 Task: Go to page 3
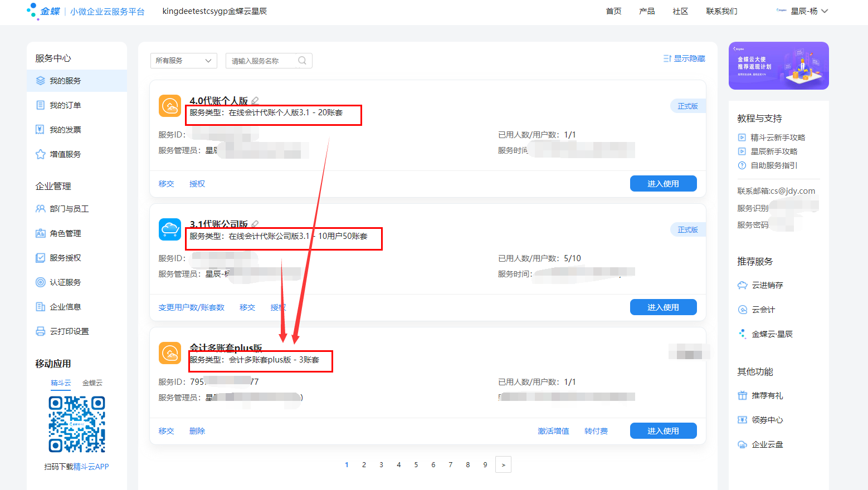coord(381,465)
